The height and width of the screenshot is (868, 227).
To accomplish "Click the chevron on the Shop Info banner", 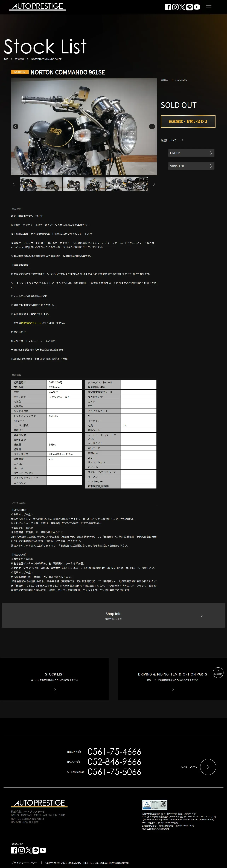I will 202,615.
